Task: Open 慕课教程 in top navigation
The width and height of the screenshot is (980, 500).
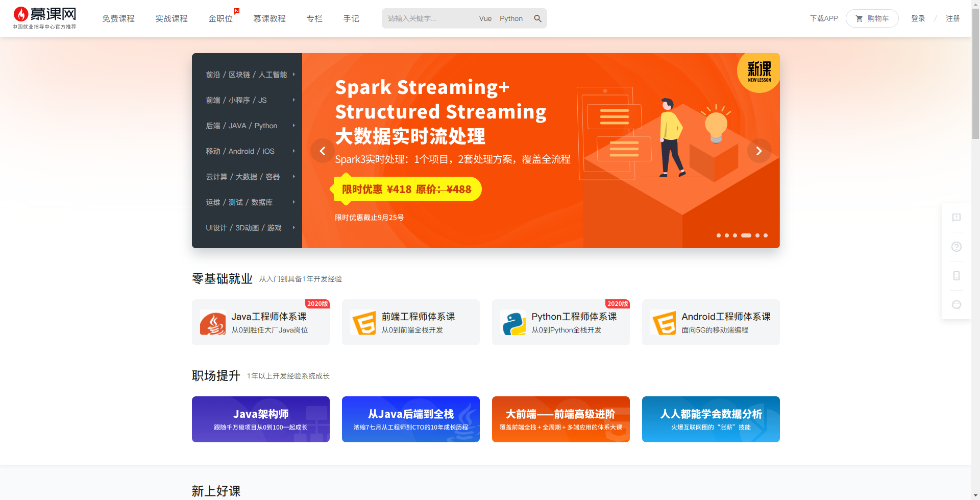Action: click(x=269, y=18)
